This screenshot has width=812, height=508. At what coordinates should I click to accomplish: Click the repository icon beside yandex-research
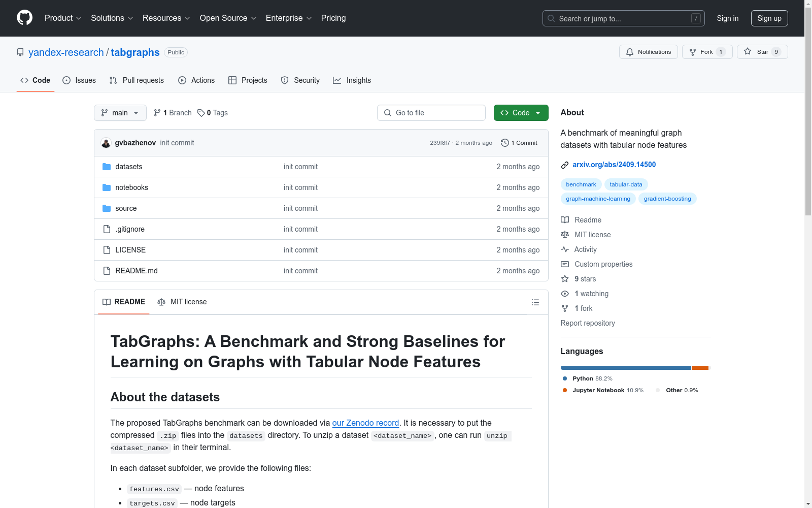(20, 52)
